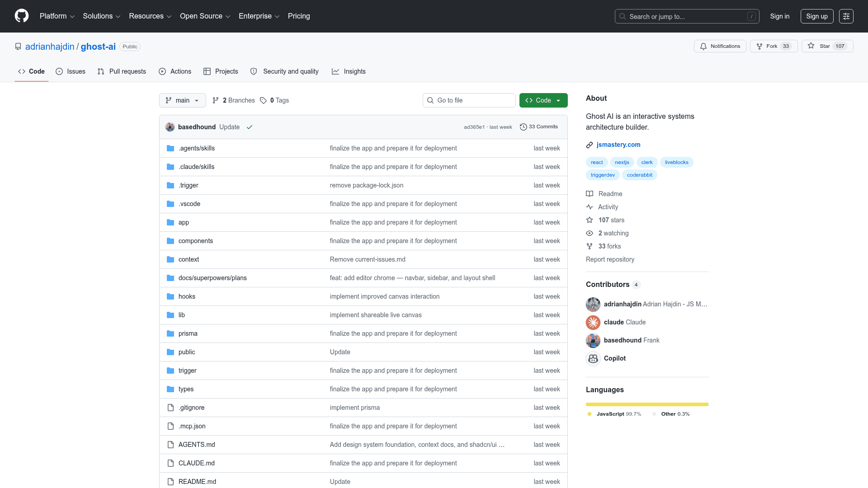The height and width of the screenshot is (488, 868).
Task: Open the docs/superpowers/plans folder
Action: click(212, 278)
